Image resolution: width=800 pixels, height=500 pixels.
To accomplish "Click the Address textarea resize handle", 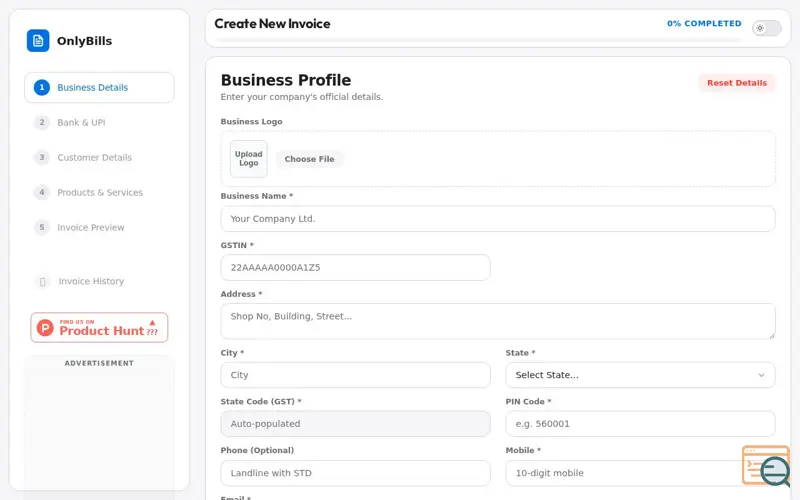I will (771, 335).
